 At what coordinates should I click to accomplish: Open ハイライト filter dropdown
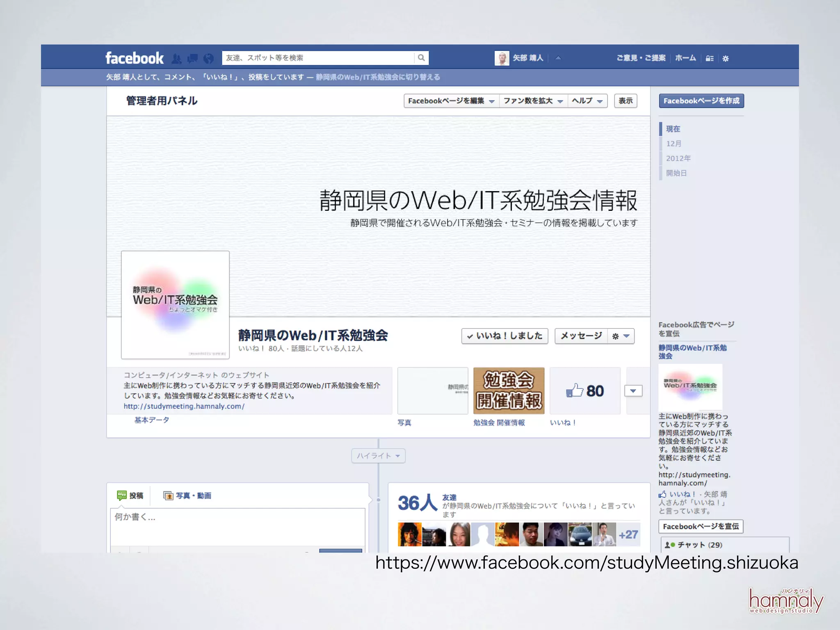378,456
